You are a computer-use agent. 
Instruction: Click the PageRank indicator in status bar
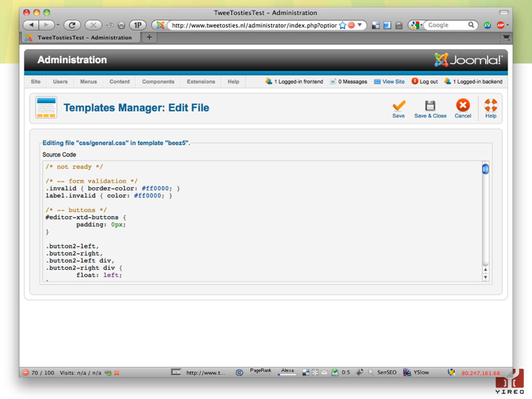pos(261,372)
